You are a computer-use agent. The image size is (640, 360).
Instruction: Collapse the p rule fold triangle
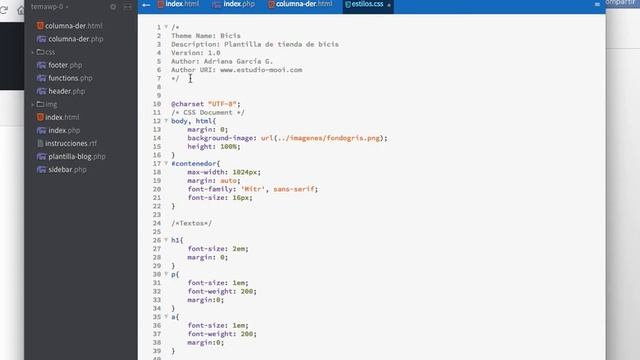tap(166, 274)
